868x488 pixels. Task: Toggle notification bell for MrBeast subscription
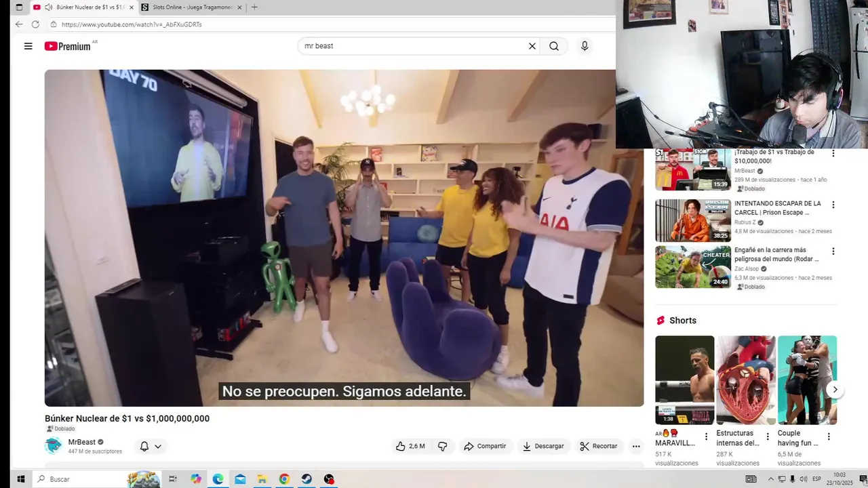coord(151,446)
